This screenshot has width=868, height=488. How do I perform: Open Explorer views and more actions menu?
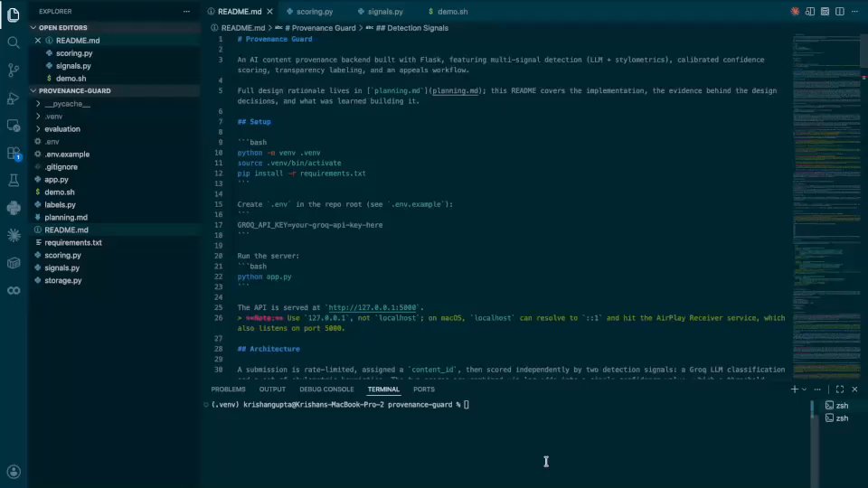click(186, 11)
